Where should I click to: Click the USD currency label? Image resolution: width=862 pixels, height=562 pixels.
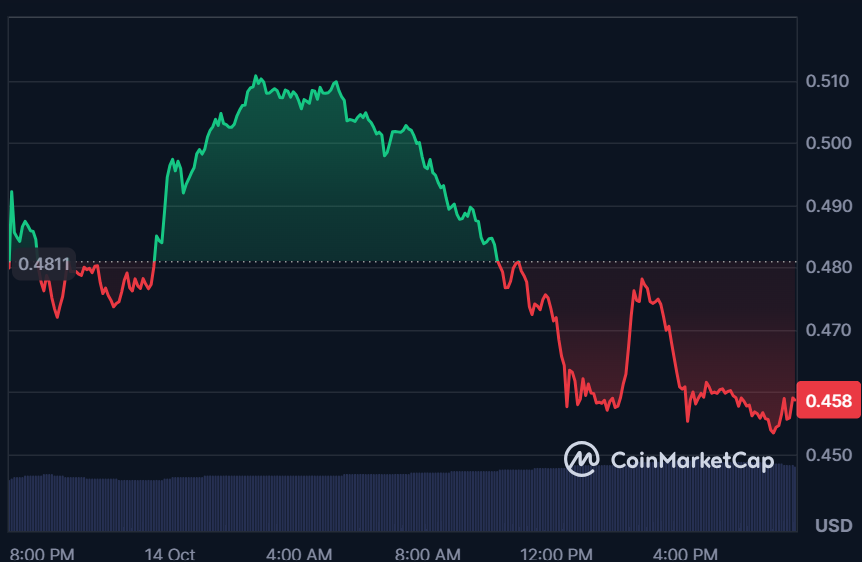point(833,526)
